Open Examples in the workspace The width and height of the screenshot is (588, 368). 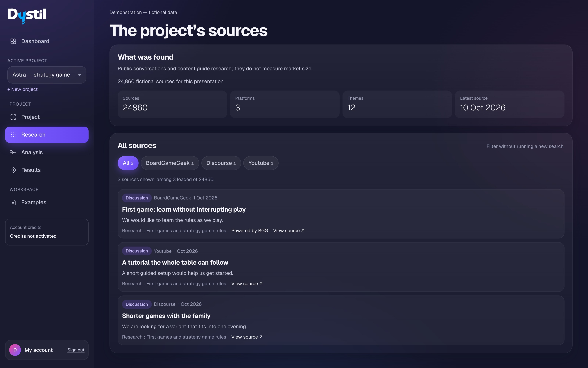[47, 202]
